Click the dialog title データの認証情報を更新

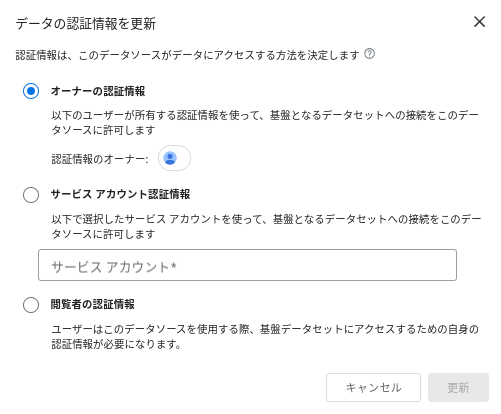pyautogui.click(x=86, y=24)
